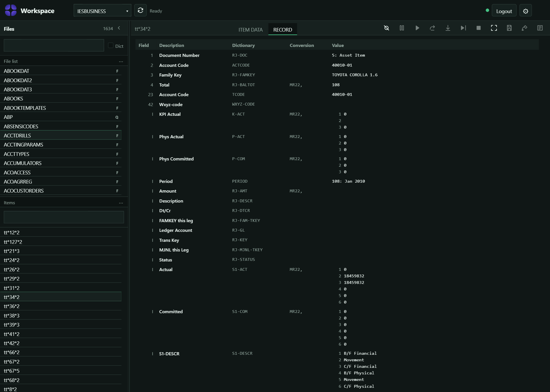Click the stop square icon
The height and width of the screenshot is (392, 550).
(479, 28)
